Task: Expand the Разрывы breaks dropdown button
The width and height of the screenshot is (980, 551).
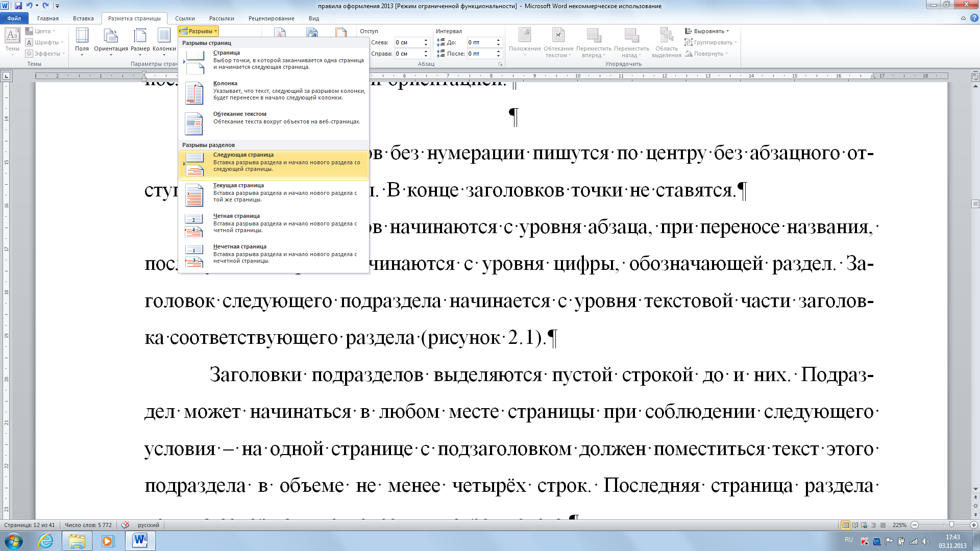Action: [199, 31]
